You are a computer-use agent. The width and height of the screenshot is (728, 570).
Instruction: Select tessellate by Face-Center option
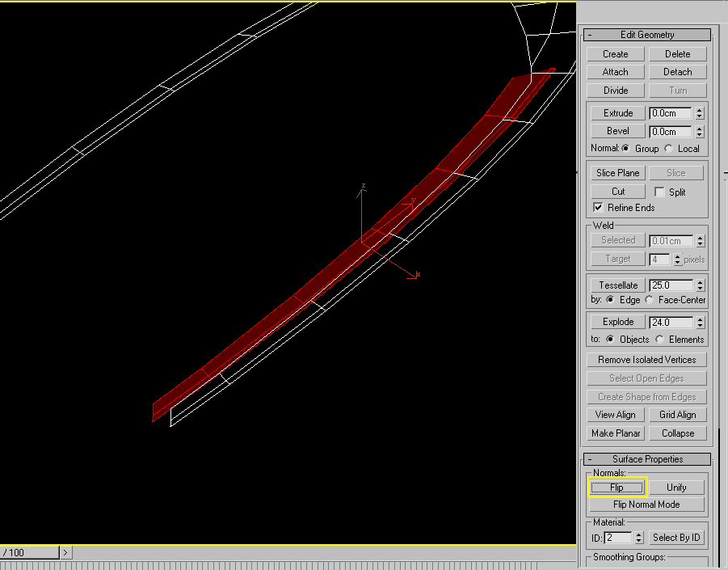[x=649, y=300]
